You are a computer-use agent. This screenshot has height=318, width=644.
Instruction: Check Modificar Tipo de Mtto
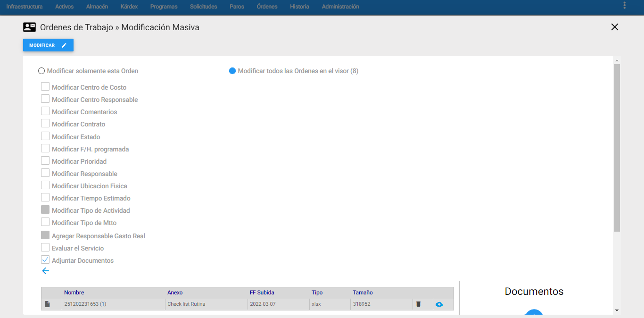point(45,222)
